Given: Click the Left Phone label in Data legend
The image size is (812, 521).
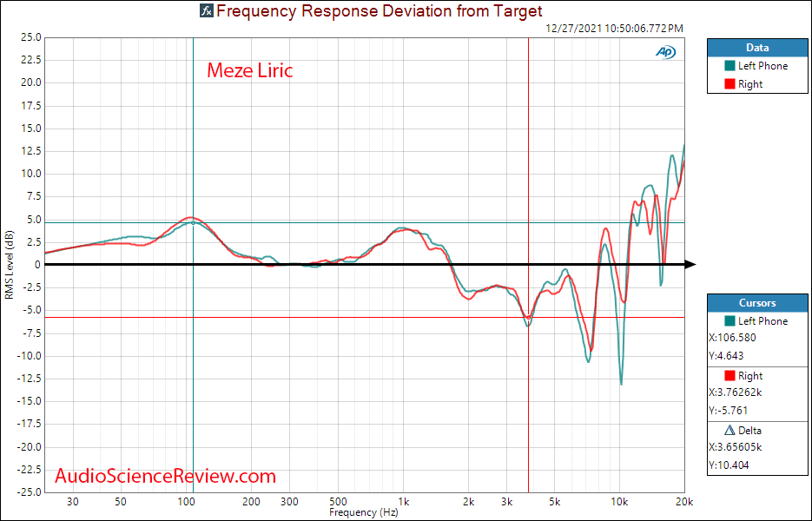Looking at the screenshot, I should pos(762,66).
